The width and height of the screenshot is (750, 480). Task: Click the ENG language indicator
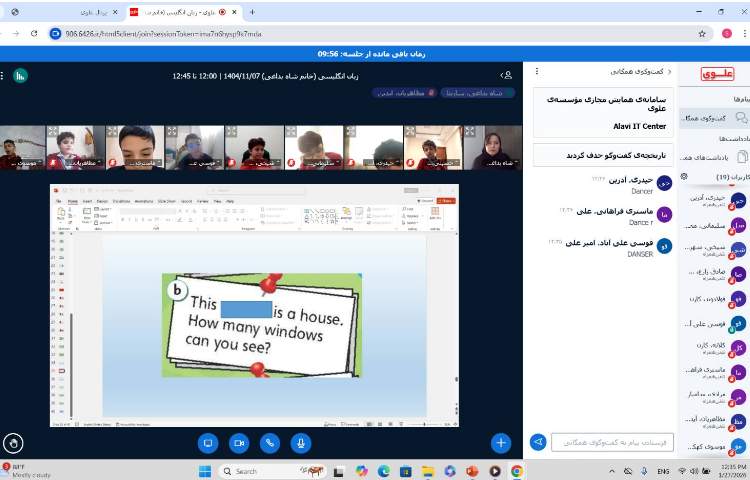[x=663, y=471]
